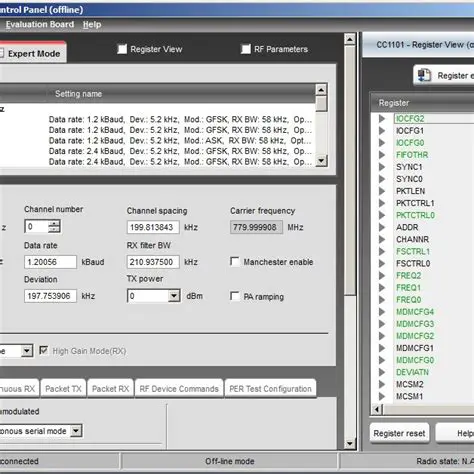
Task: Click settings list scroll down arrow
Action: [321, 161]
